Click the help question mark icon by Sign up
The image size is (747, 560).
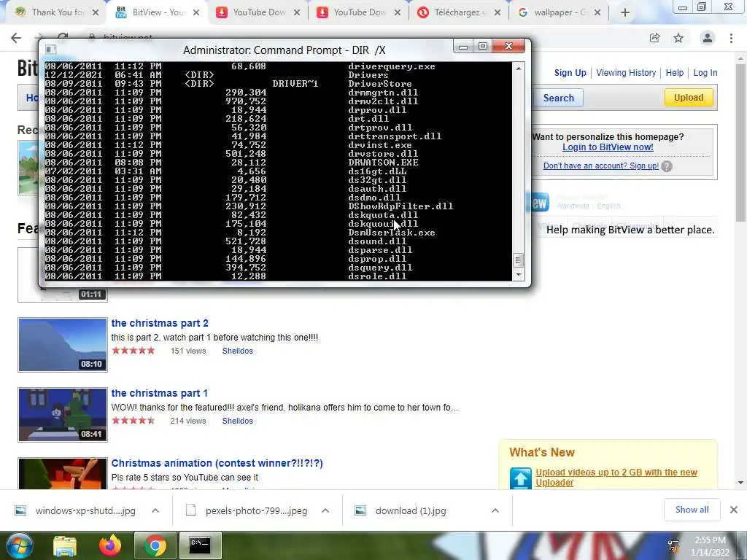coord(667,166)
